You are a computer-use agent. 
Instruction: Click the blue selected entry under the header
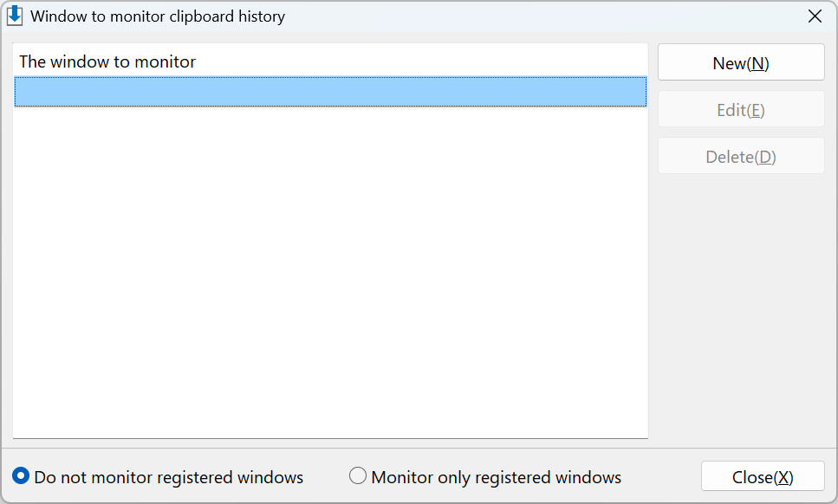tap(330, 92)
